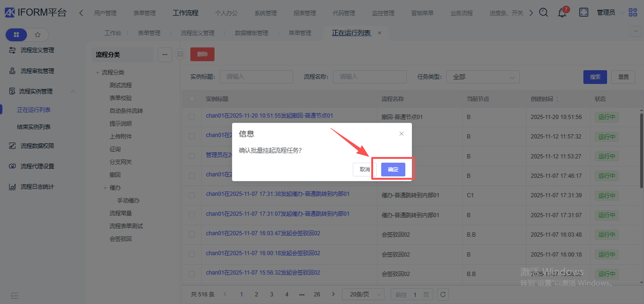Switch to the 表单管理 tab

[x=149, y=33]
